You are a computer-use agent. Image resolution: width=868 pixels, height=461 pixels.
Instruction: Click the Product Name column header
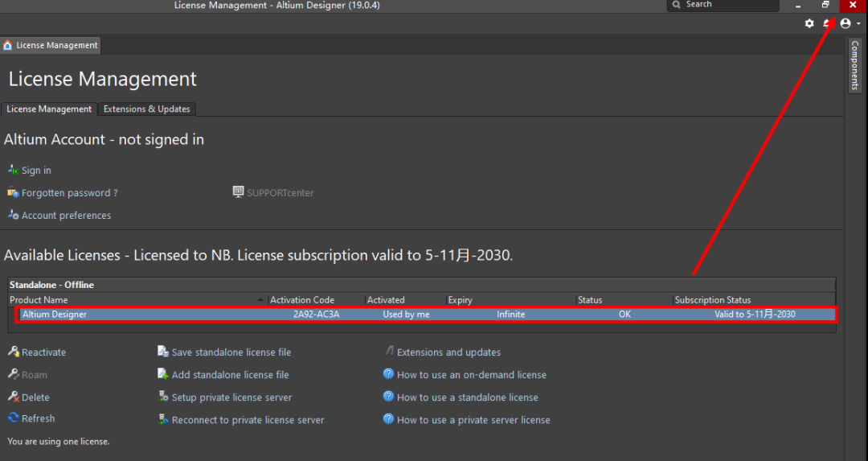point(138,300)
